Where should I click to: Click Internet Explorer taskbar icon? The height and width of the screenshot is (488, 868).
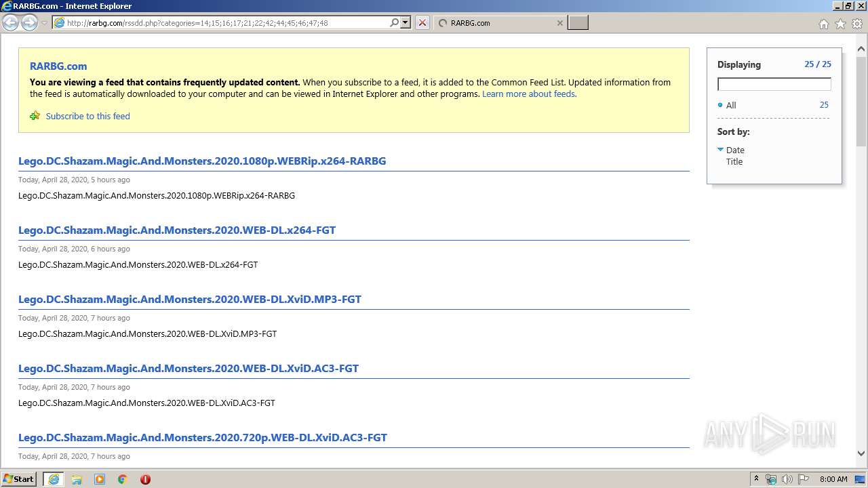pos(54,479)
